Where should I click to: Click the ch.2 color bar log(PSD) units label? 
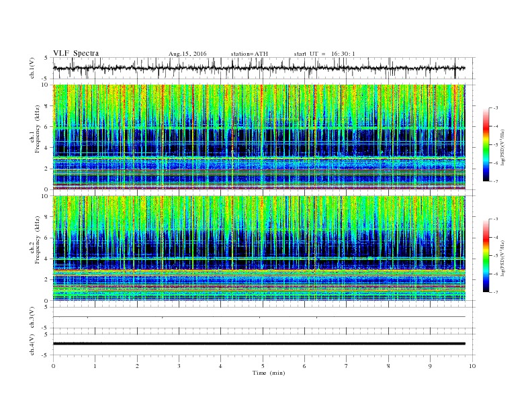click(503, 258)
